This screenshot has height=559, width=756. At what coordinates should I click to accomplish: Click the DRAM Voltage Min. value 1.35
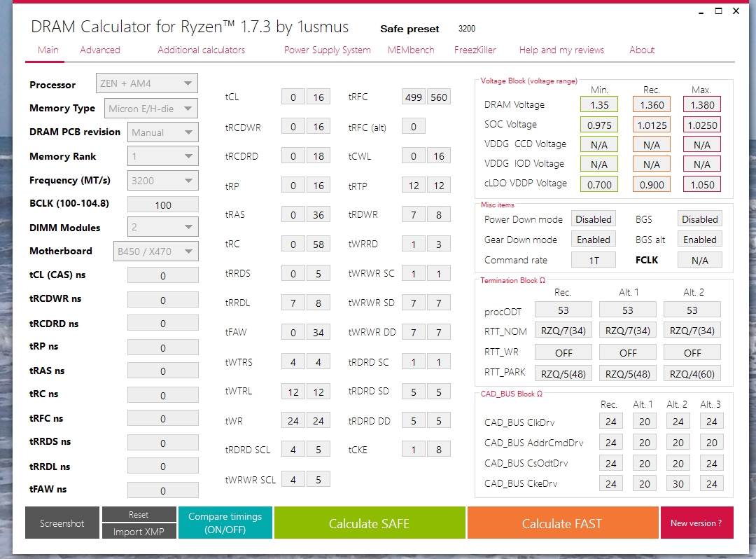coord(599,104)
